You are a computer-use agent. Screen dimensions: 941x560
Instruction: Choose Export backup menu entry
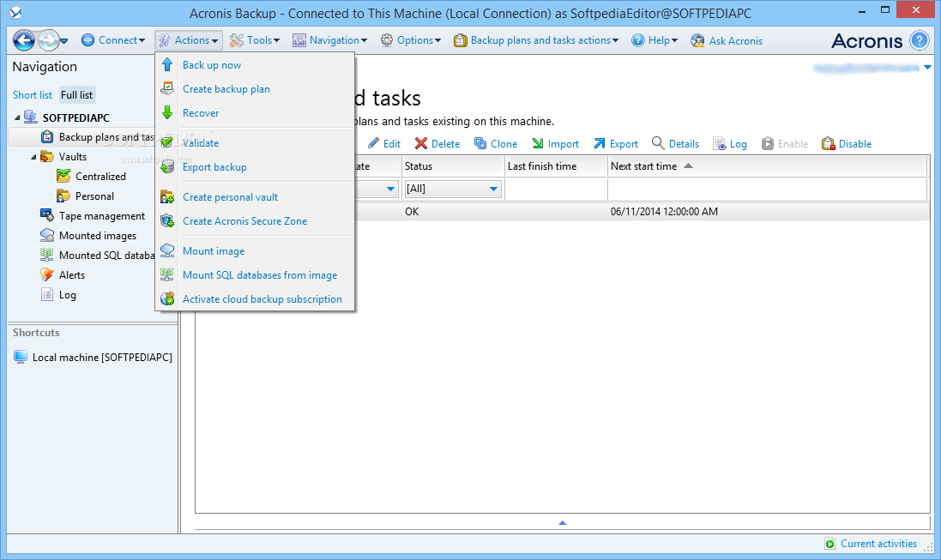click(214, 167)
